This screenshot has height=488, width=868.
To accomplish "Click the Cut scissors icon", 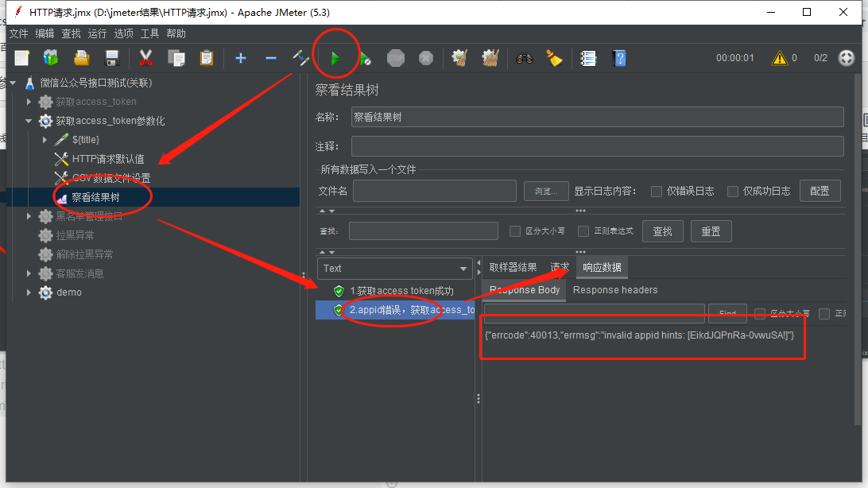I will (145, 58).
